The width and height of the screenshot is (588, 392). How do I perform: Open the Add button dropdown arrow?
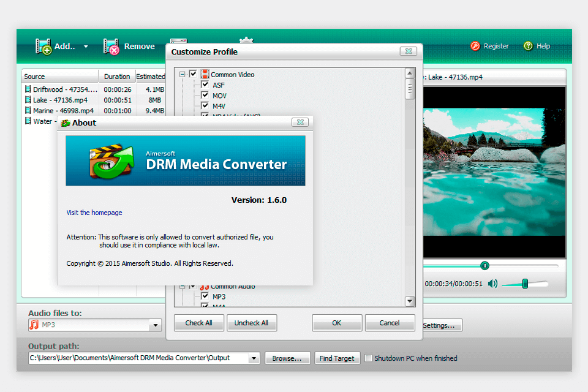tap(86, 47)
